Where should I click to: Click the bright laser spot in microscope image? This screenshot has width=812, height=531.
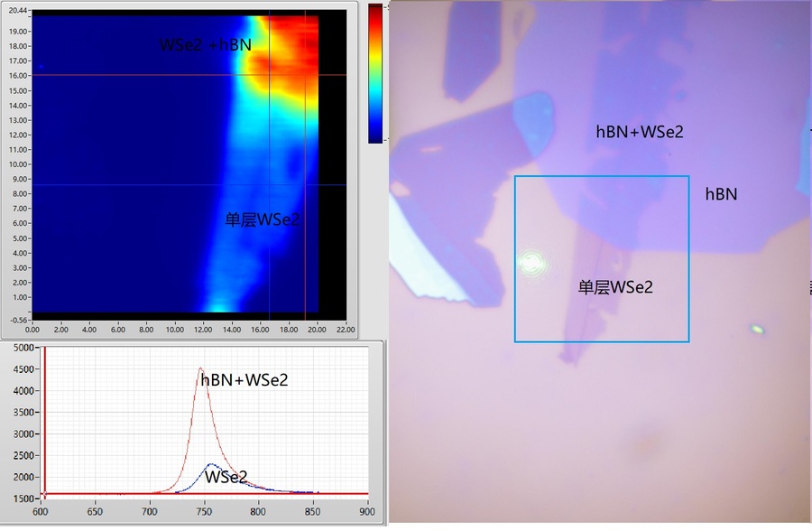[531, 264]
